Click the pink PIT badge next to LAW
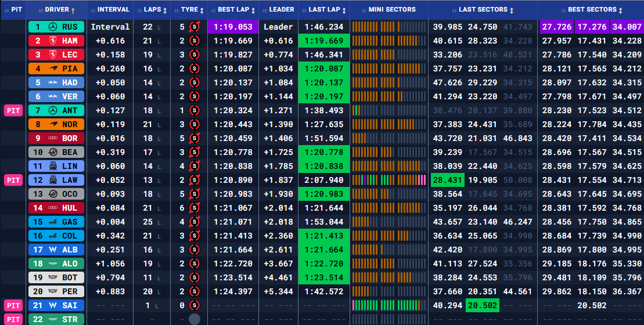This screenshot has height=325, width=644. click(x=13, y=180)
